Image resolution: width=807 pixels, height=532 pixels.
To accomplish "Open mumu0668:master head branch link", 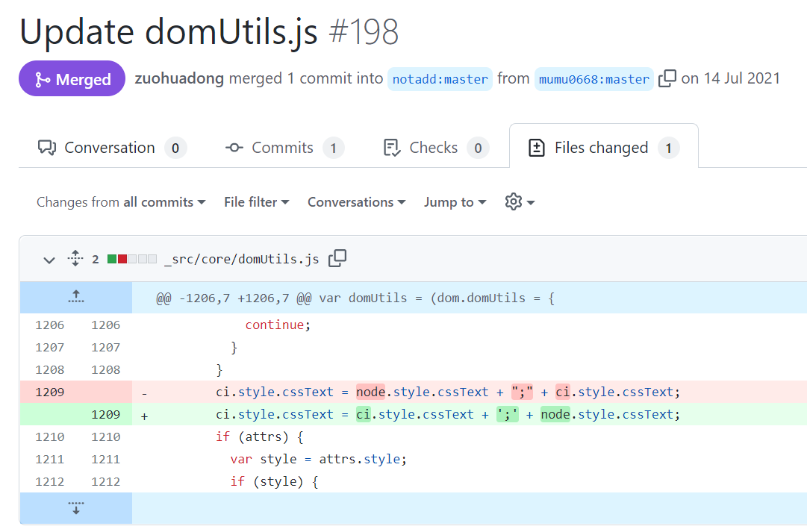I will pyautogui.click(x=594, y=79).
